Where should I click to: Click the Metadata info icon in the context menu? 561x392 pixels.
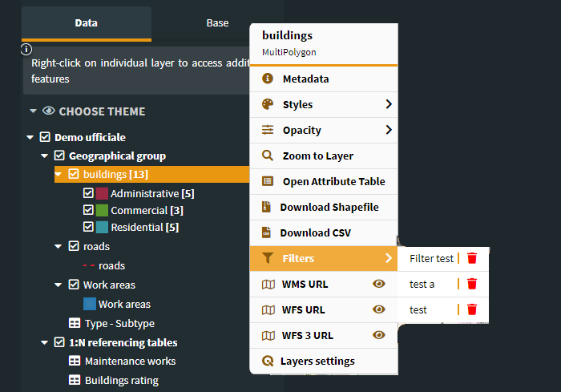[x=268, y=79]
